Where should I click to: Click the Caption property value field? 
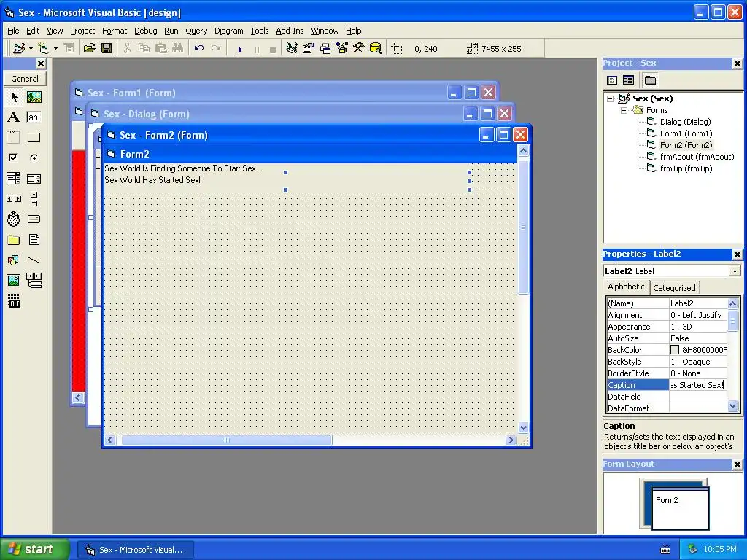coord(697,385)
